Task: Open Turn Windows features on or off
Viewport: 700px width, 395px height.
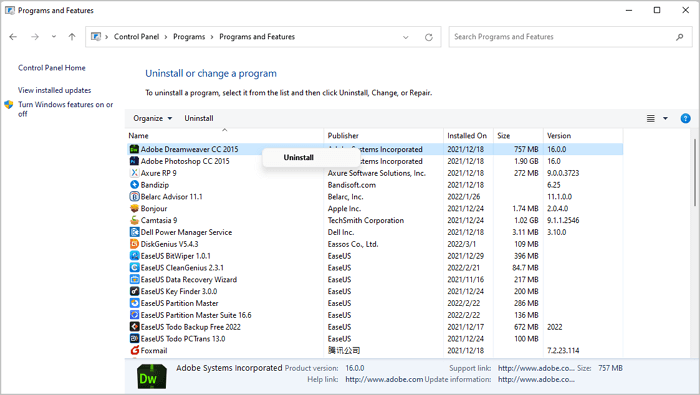Action: tap(66, 109)
